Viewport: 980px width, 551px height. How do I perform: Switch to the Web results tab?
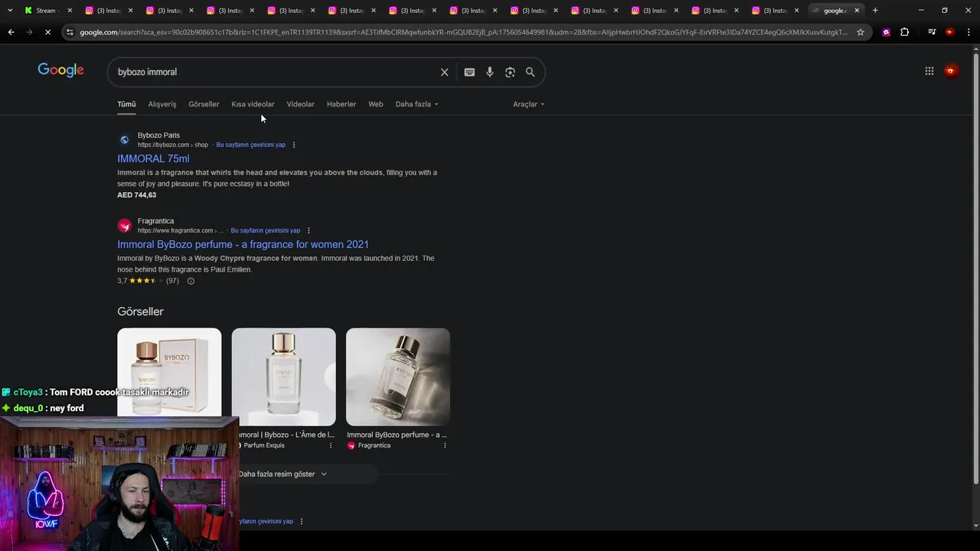(x=375, y=104)
